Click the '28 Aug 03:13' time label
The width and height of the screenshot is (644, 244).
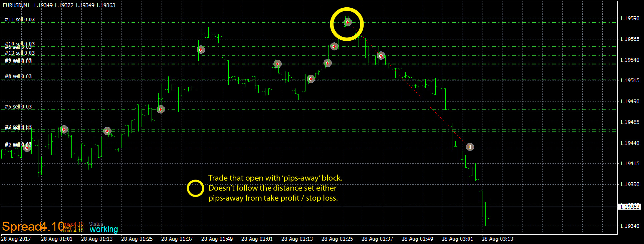497,239
